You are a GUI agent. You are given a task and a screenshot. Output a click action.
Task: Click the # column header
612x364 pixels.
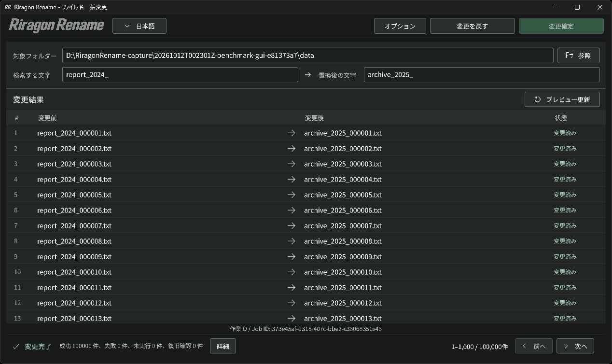[x=16, y=118]
